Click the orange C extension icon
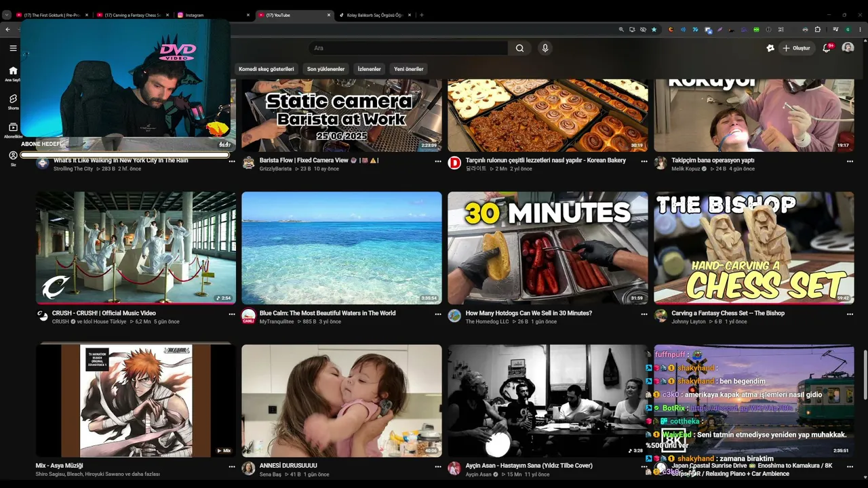The width and height of the screenshot is (868, 488). click(x=671, y=29)
